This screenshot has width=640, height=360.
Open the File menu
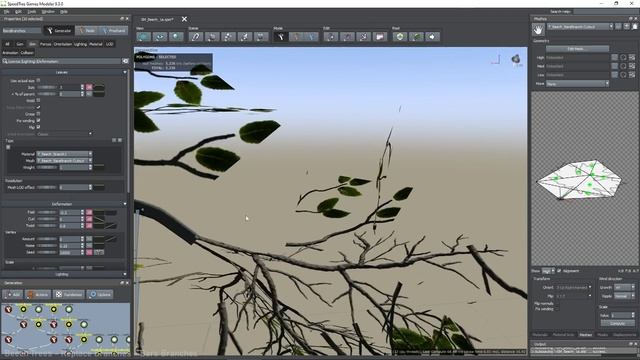(7, 11)
